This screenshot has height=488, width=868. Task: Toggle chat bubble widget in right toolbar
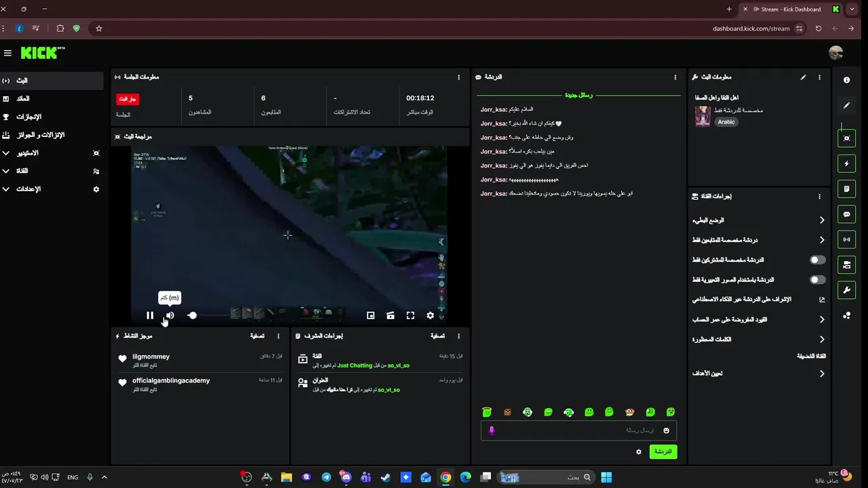pos(846,214)
